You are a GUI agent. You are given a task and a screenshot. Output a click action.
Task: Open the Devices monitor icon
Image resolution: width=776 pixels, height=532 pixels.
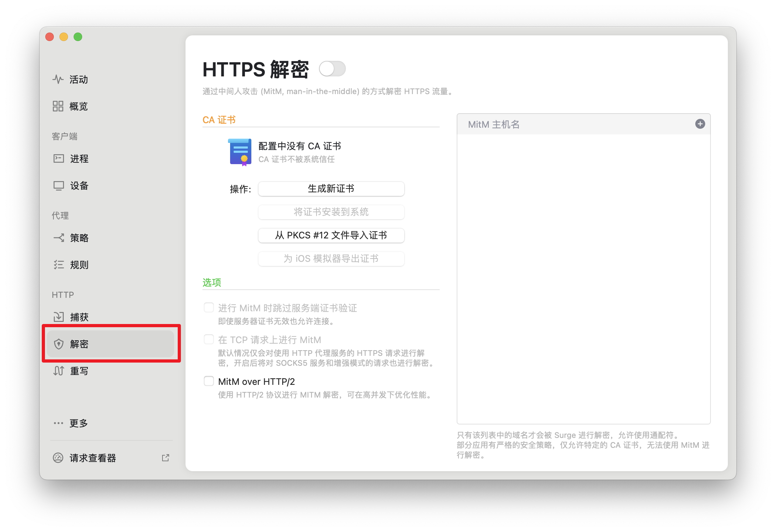[58, 185]
